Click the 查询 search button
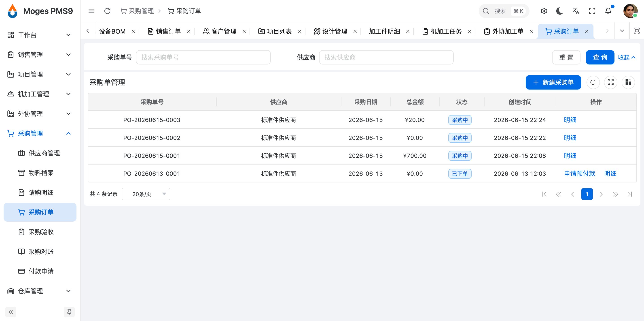This screenshot has width=644, height=321. click(x=600, y=57)
